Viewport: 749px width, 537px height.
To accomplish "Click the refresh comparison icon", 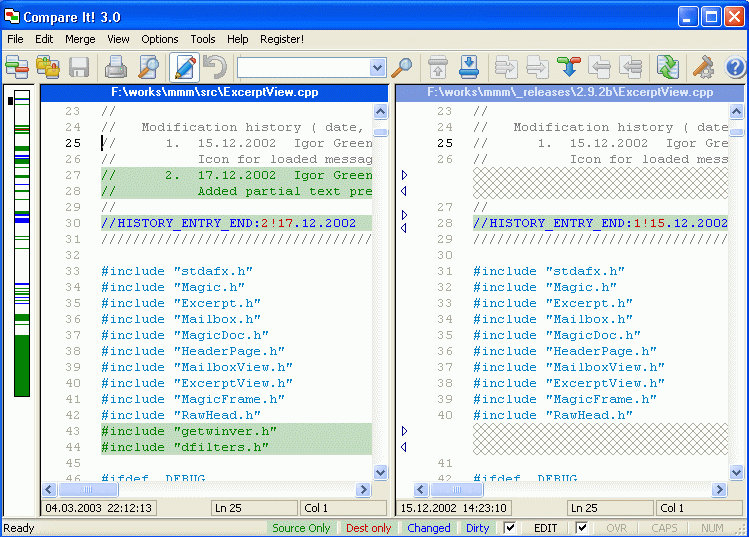I will pos(667,68).
